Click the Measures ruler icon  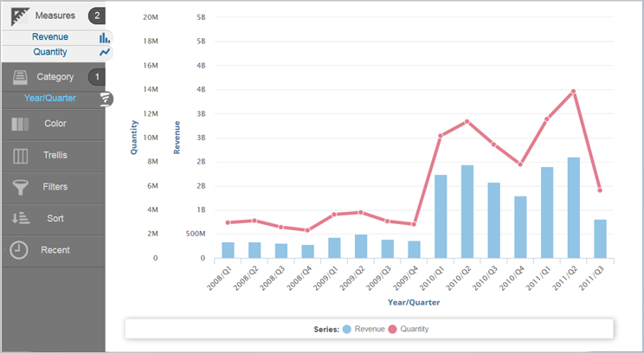[21, 15]
